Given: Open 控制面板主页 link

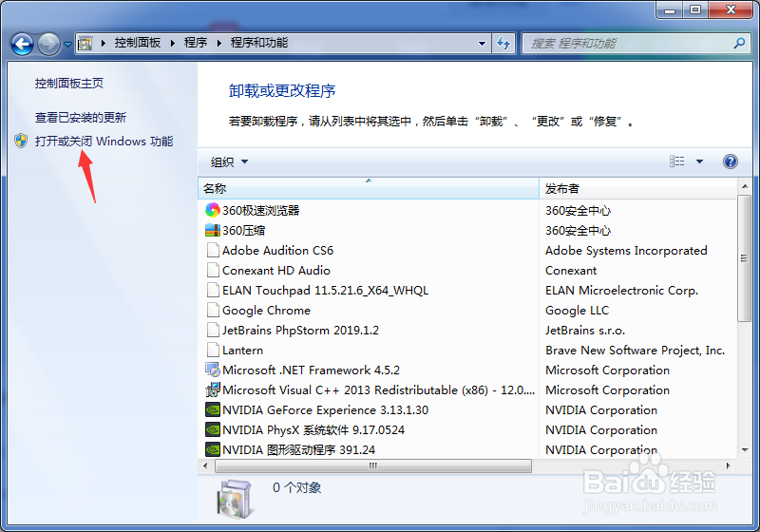Looking at the screenshot, I should click(x=68, y=84).
